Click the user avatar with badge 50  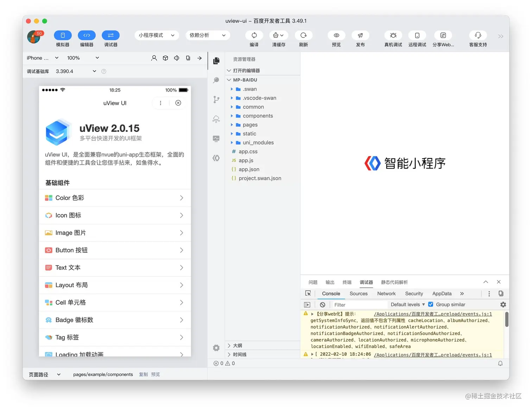[34, 37]
